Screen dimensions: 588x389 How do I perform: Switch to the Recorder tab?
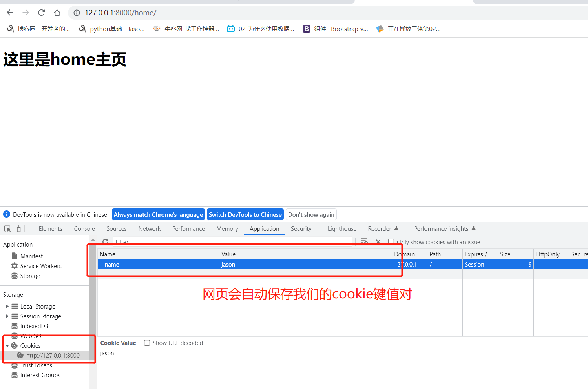(383, 228)
